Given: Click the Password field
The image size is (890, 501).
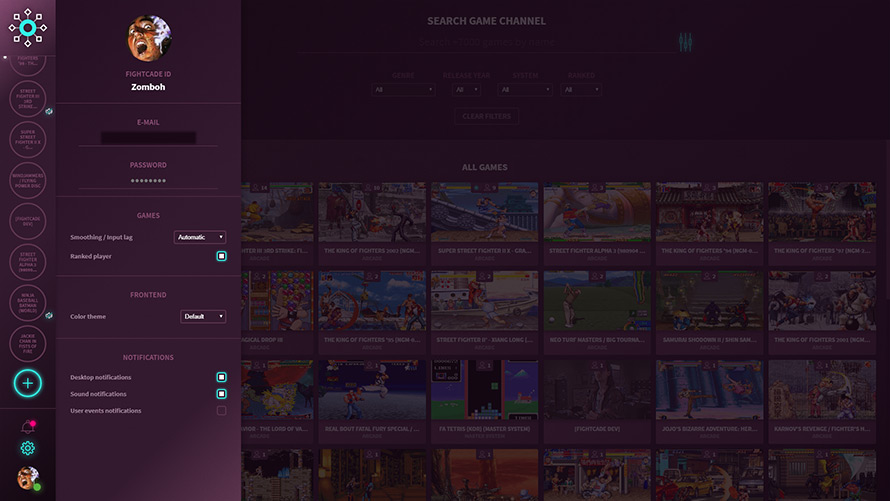Looking at the screenshot, I should click(x=148, y=180).
